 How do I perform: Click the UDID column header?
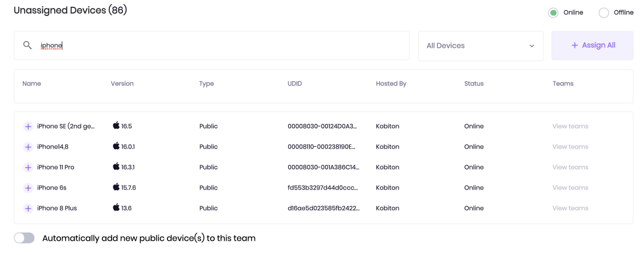pyautogui.click(x=295, y=84)
